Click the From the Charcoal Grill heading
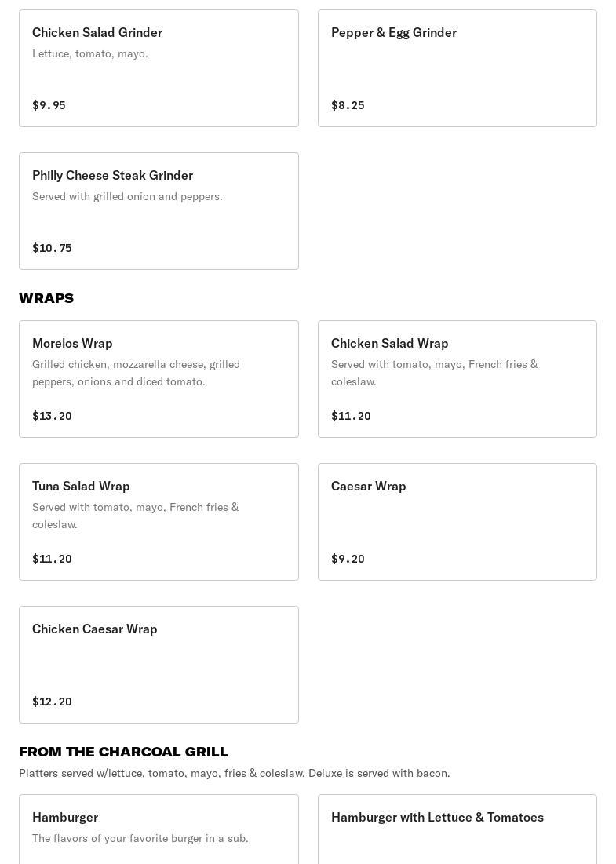616x864 pixels. (x=123, y=752)
